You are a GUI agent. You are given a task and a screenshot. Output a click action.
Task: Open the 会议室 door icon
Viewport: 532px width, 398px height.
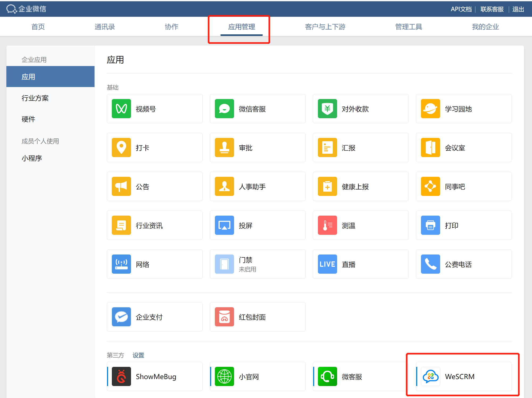[431, 147]
